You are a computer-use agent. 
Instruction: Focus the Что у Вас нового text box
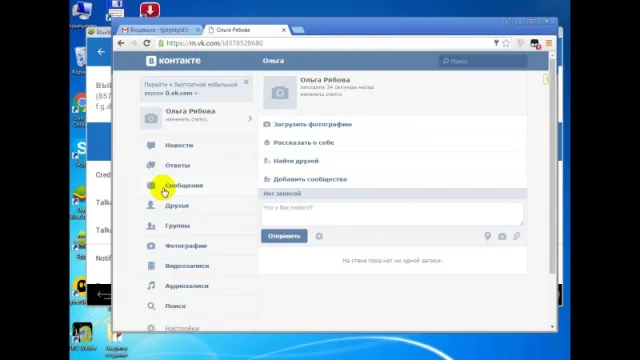(392, 213)
